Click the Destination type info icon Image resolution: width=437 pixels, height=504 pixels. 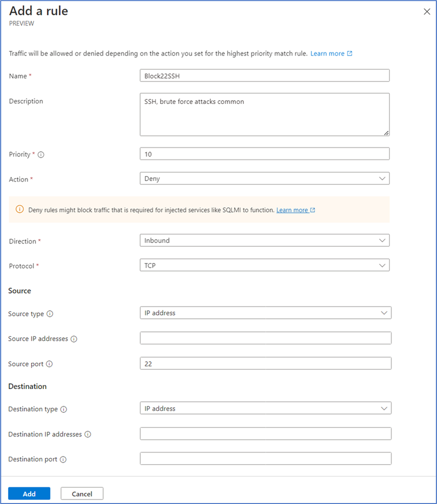tap(64, 409)
